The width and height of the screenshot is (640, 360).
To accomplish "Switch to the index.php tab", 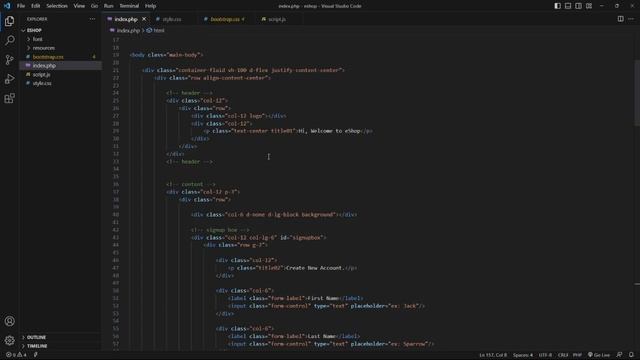I will pos(126,19).
